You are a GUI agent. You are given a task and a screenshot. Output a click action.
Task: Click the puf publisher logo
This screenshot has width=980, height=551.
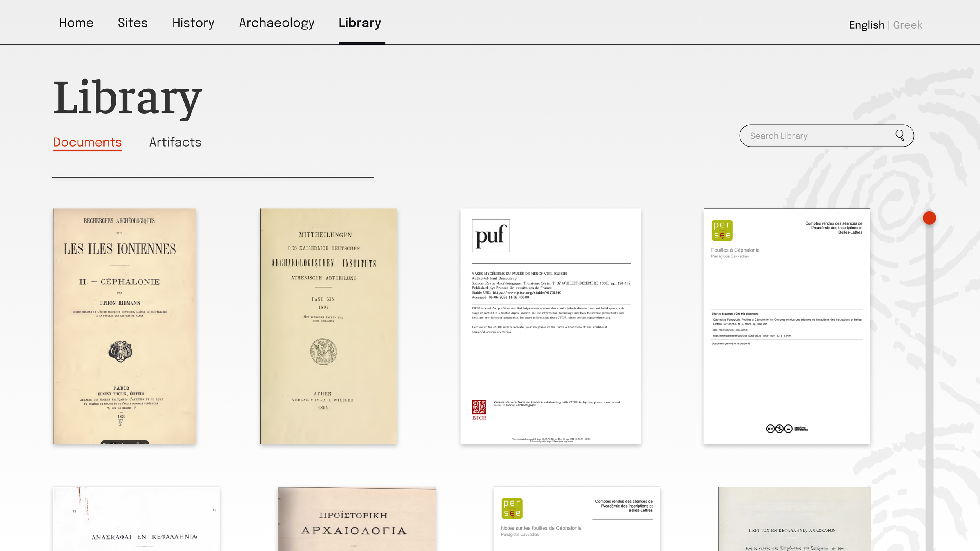click(491, 236)
